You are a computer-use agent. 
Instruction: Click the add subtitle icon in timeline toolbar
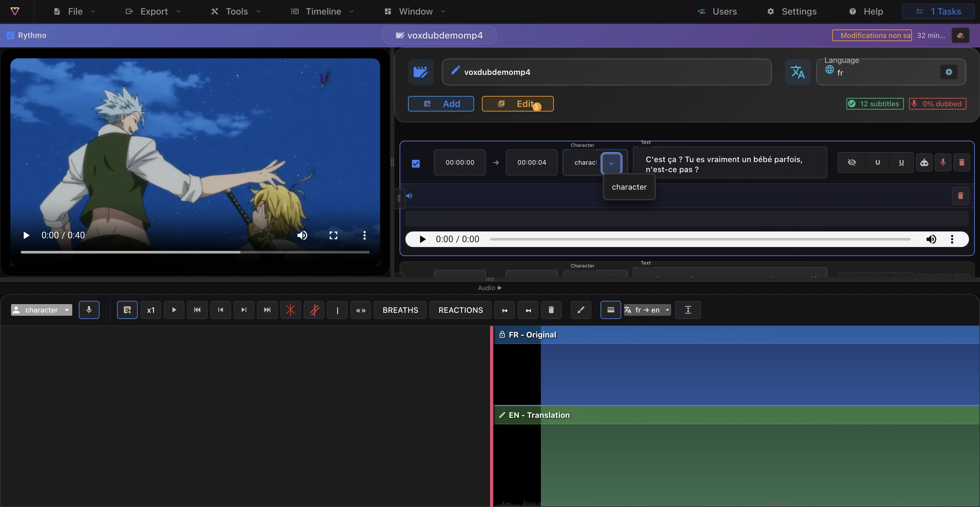click(127, 310)
